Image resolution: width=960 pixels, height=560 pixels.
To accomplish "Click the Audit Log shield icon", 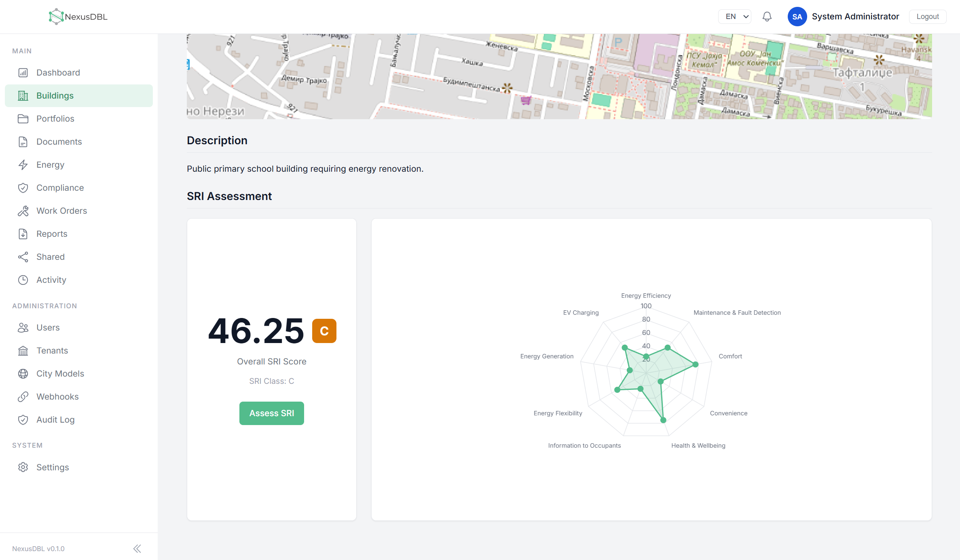I will coord(23,420).
